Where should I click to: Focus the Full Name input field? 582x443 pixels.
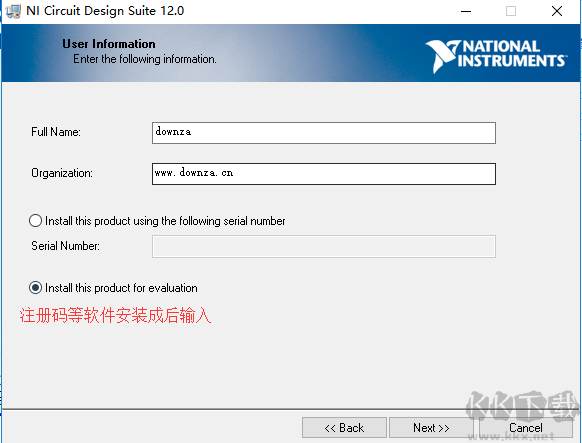click(324, 133)
